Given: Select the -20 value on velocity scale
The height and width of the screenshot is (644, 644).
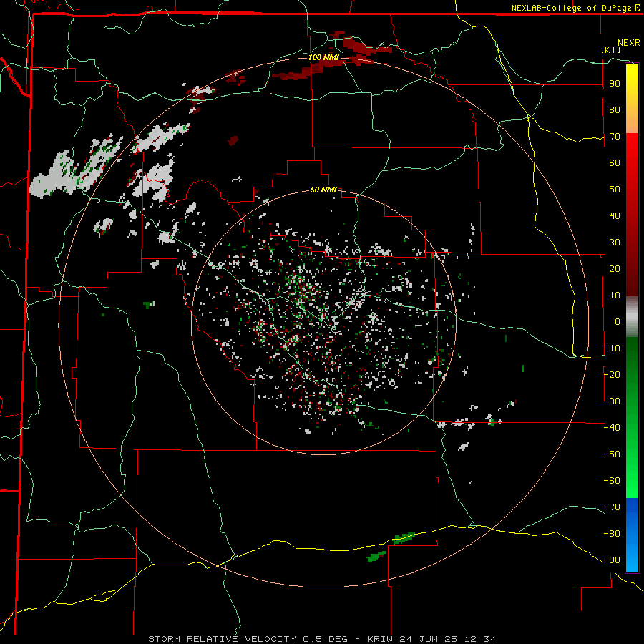Looking at the screenshot, I should coord(612,375).
